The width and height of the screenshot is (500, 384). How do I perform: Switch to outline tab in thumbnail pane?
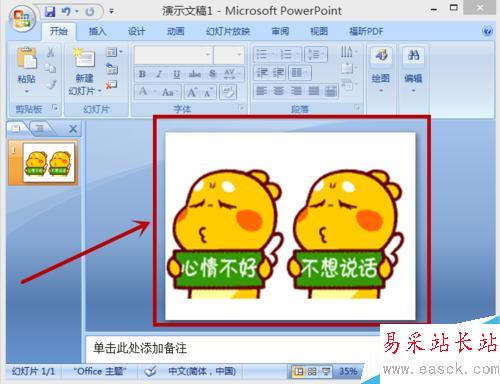41,128
